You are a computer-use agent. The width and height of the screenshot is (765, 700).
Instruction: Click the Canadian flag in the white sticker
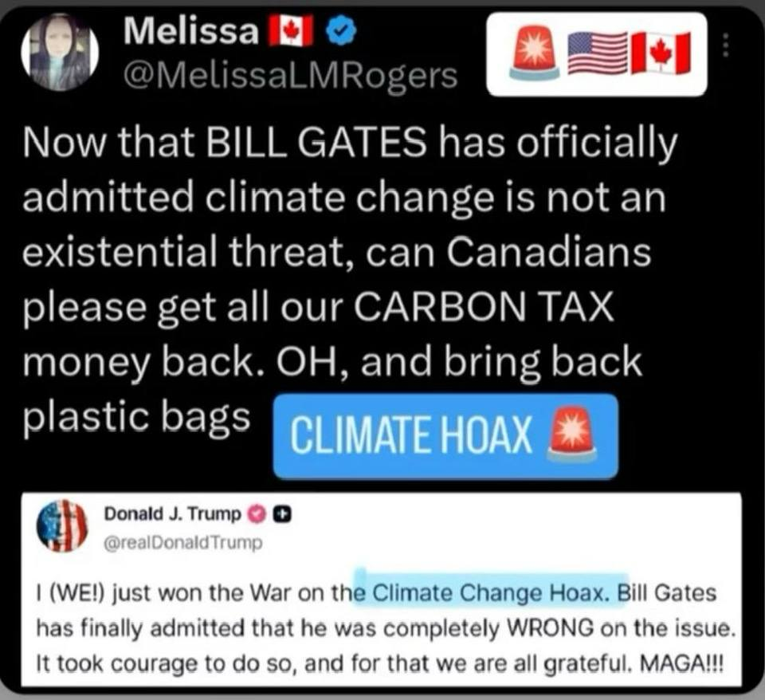tap(661, 53)
